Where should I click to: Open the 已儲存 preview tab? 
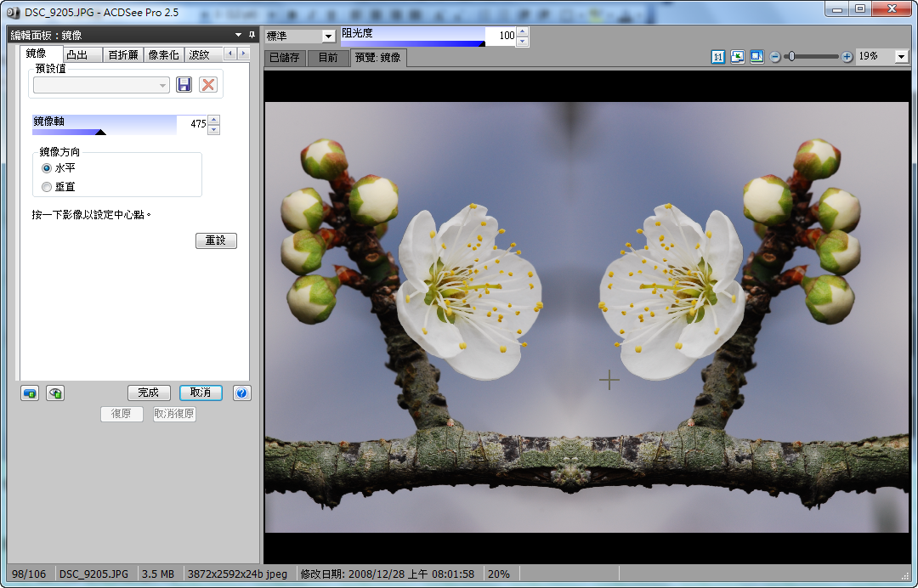(x=284, y=58)
